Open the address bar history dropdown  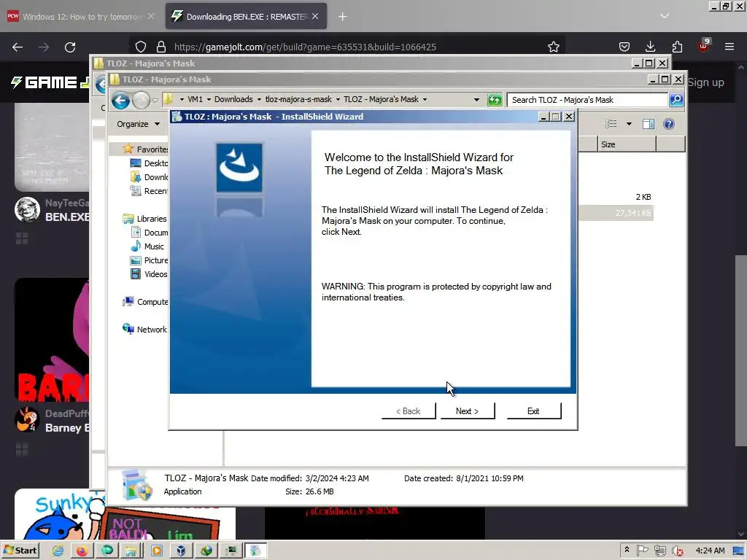click(x=476, y=99)
